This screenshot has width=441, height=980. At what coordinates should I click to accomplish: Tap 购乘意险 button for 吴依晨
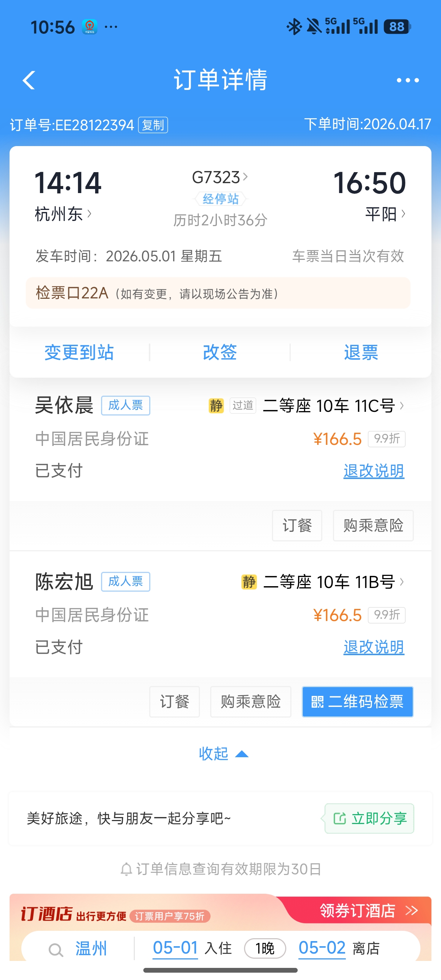[373, 525]
